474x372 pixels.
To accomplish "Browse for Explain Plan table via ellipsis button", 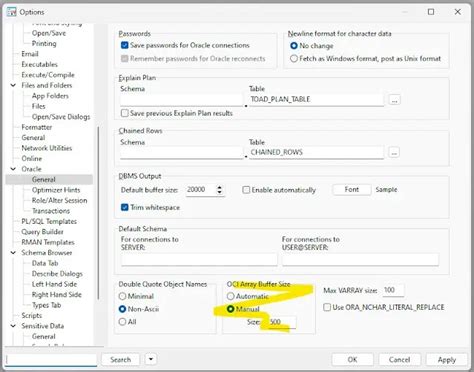I will pyautogui.click(x=394, y=100).
